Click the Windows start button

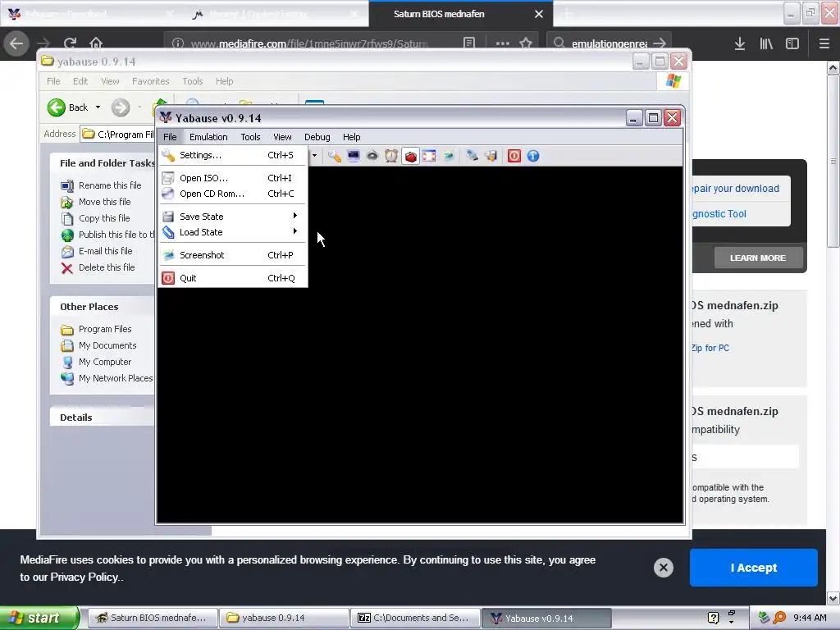[x=39, y=618]
